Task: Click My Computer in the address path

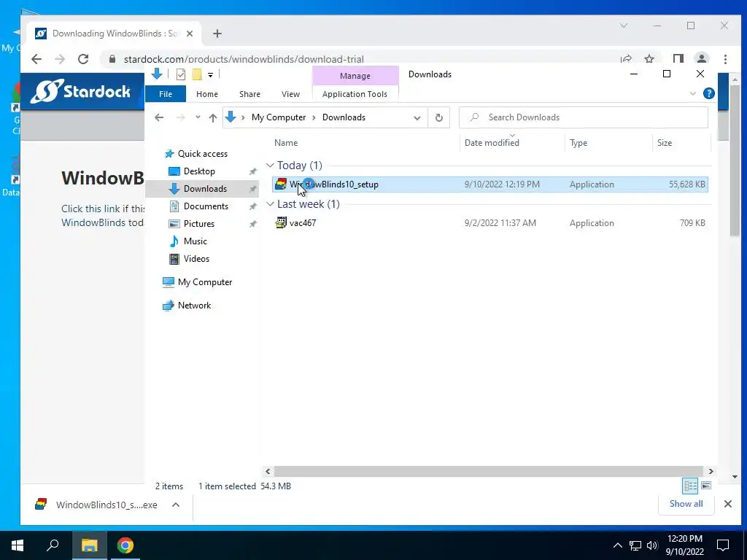Action: (x=279, y=117)
